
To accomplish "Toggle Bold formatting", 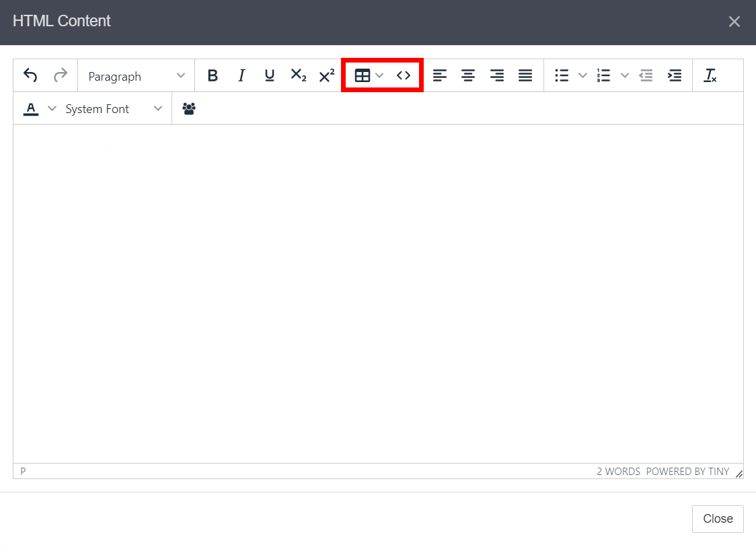I will [213, 75].
